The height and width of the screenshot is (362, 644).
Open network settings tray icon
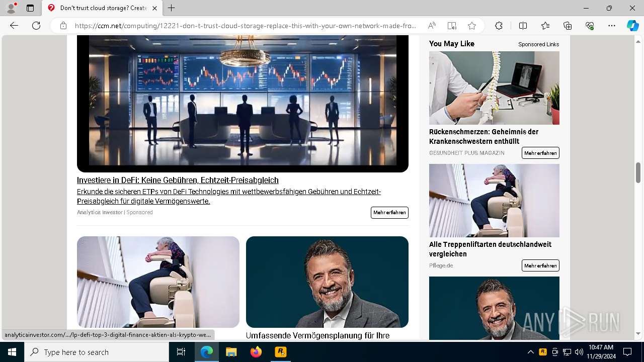[567, 352]
